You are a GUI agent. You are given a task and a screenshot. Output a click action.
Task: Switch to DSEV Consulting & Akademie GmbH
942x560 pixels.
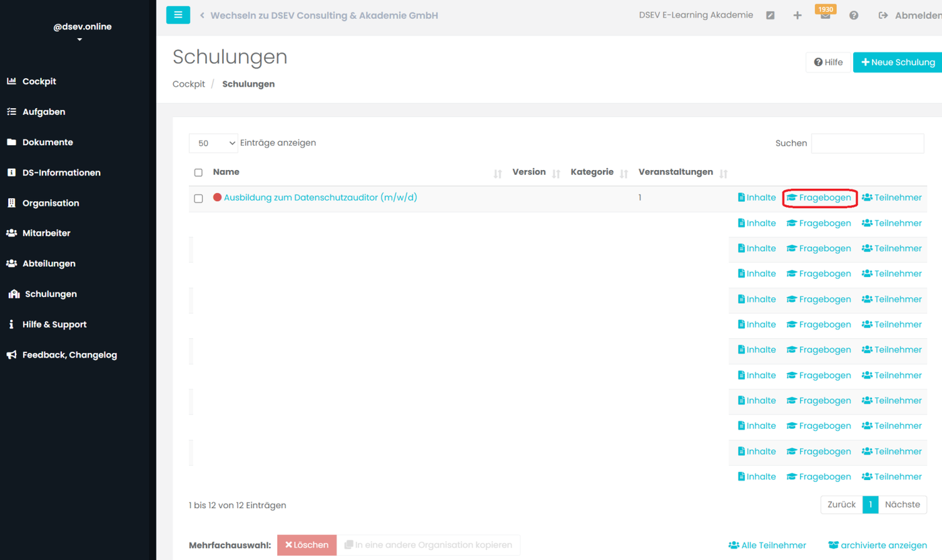pyautogui.click(x=319, y=15)
